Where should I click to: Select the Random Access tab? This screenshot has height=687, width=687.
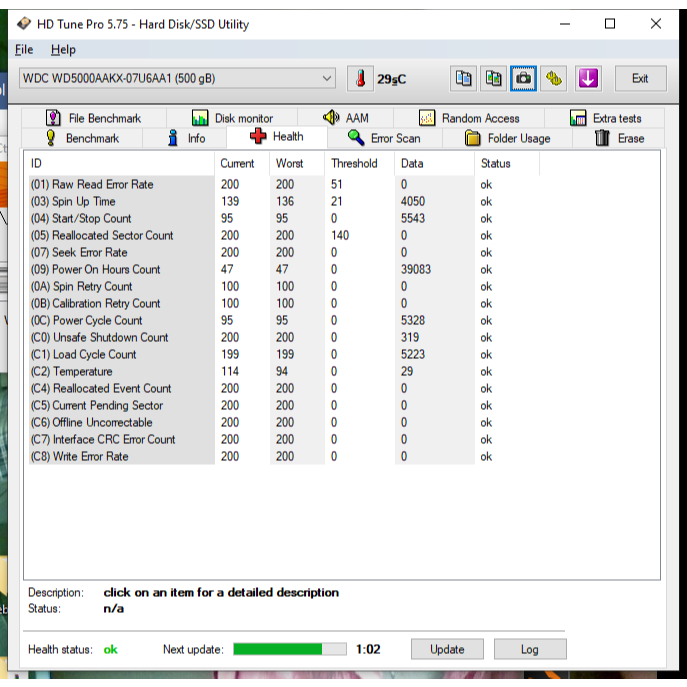point(469,118)
